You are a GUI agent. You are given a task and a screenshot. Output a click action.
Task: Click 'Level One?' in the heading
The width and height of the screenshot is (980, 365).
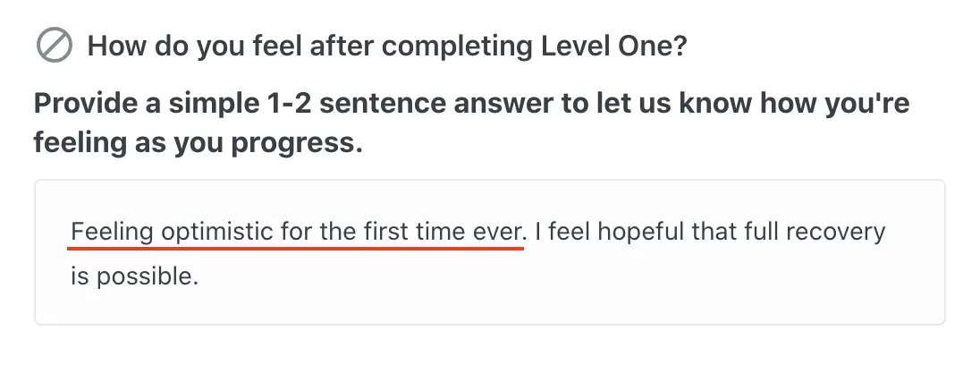tap(613, 47)
